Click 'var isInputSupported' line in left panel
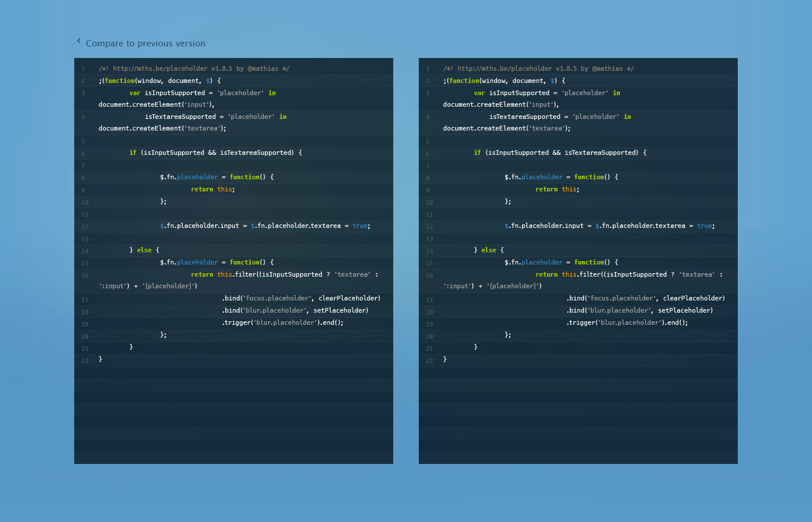The height and width of the screenshot is (522, 812). pos(202,93)
